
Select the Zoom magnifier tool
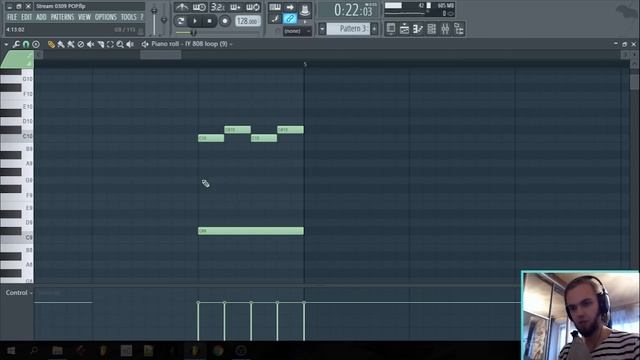click(x=120, y=44)
